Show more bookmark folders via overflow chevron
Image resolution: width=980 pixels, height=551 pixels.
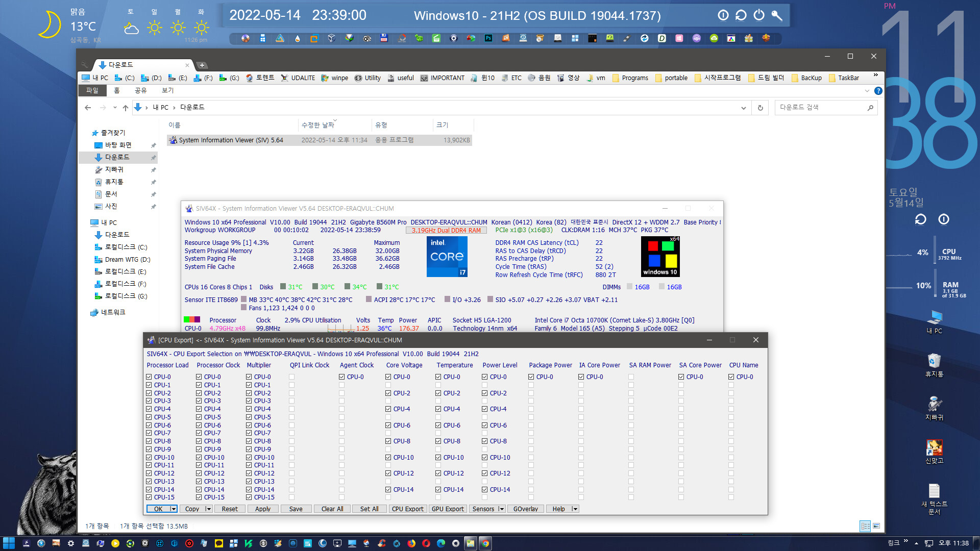pyautogui.click(x=876, y=76)
